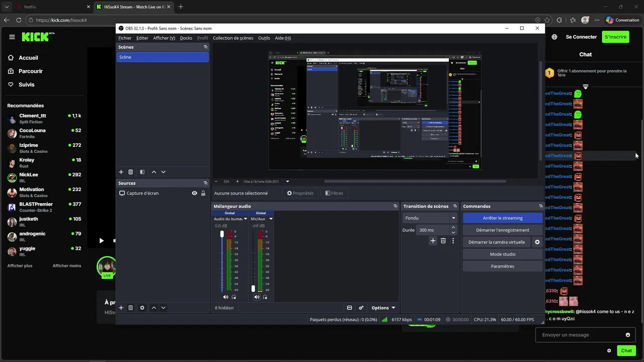Move scene up arrow in Scènes panel
The height and width of the screenshot is (362, 644).
[154, 172]
